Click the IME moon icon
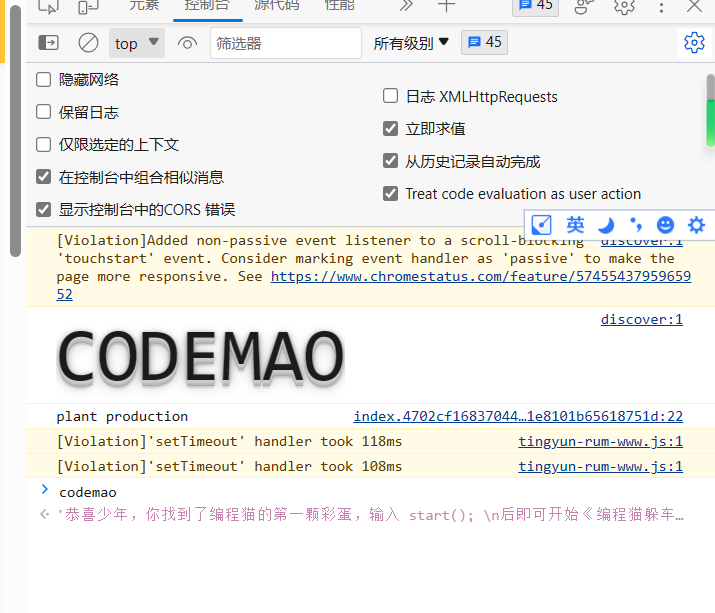This screenshot has width=715, height=613. coord(606,225)
